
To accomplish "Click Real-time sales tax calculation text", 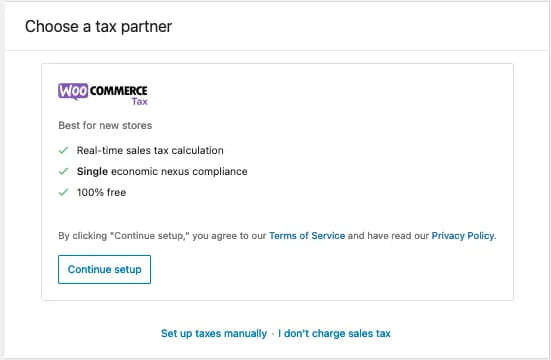I will 150,150.
